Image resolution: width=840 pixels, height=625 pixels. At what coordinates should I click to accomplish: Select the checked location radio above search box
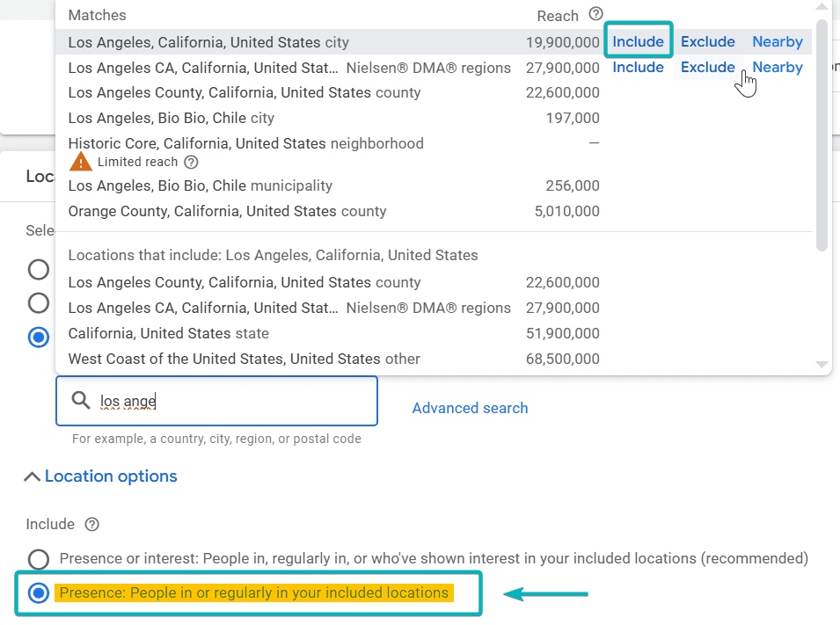(x=39, y=338)
